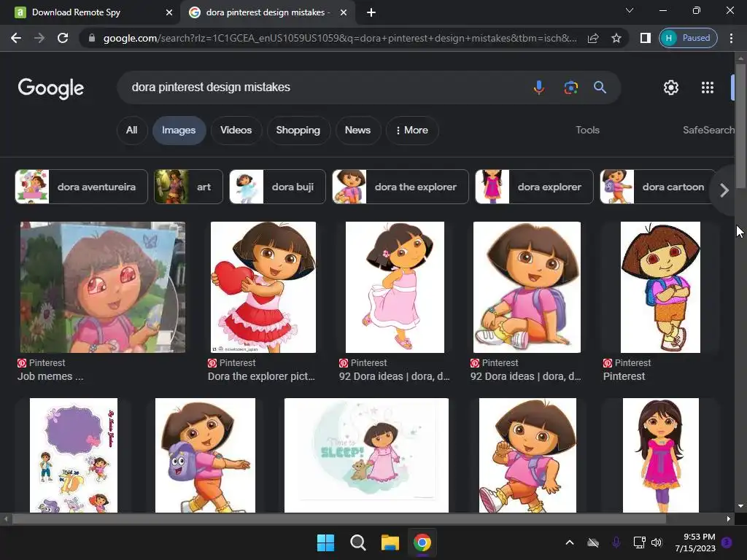Screen dimensions: 747x560
Task: Show hidden system tray icons
Action: (x=570, y=542)
